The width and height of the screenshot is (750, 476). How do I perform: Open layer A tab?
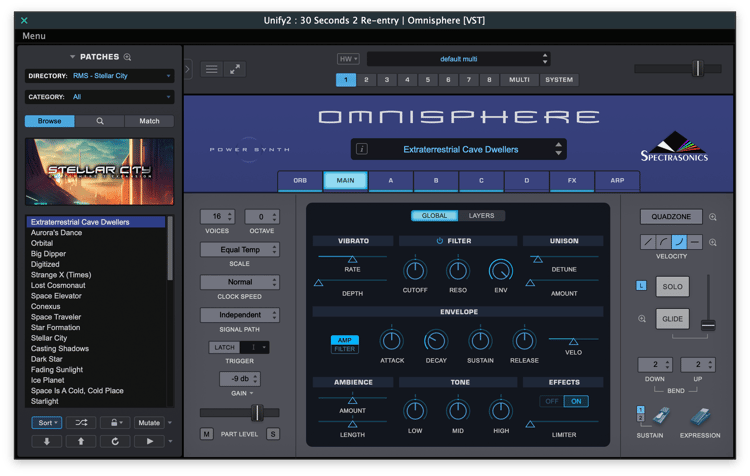[x=390, y=181]
